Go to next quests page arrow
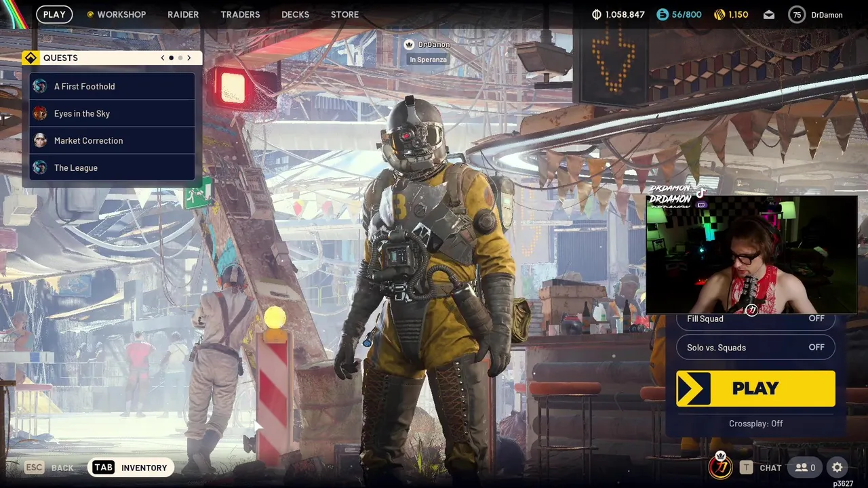 (x=189, y=58)
